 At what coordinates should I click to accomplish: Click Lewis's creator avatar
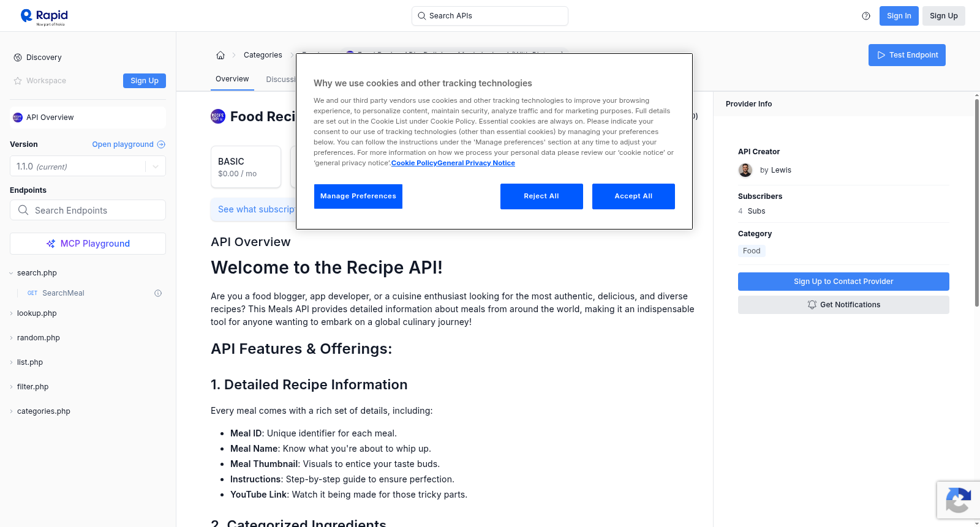point(745,170)
